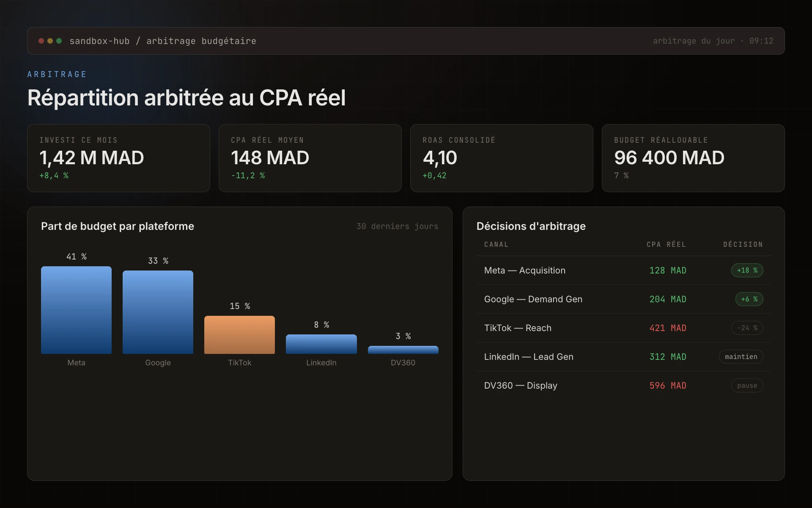Click the 596 MAD CPA value
Viewport: 812px width, 508px height.
[668, 386]
